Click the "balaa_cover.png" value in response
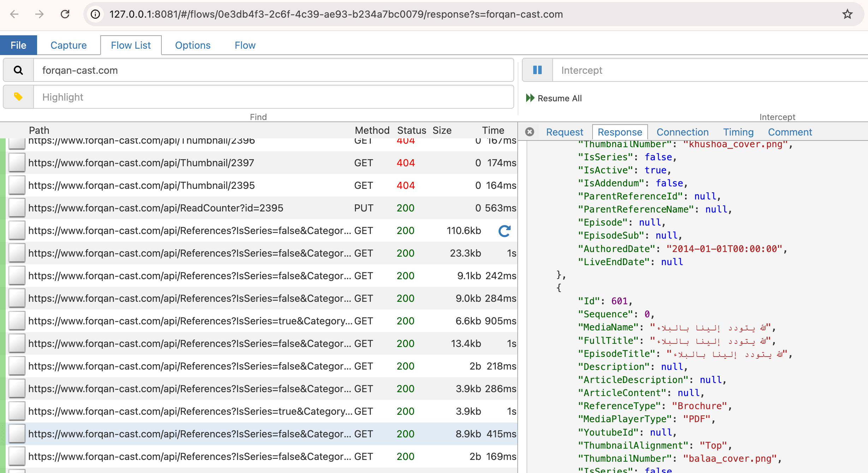 pyautogui.click(x=730, y=459)
